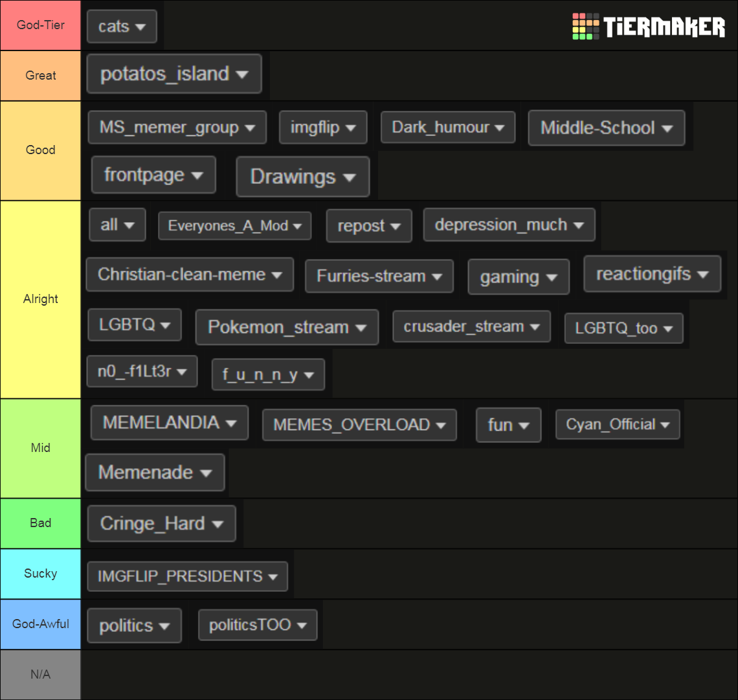Open the Cyan_Official dropdown
The width and height of the screenshot is (738, 700).
coord(618,424)
